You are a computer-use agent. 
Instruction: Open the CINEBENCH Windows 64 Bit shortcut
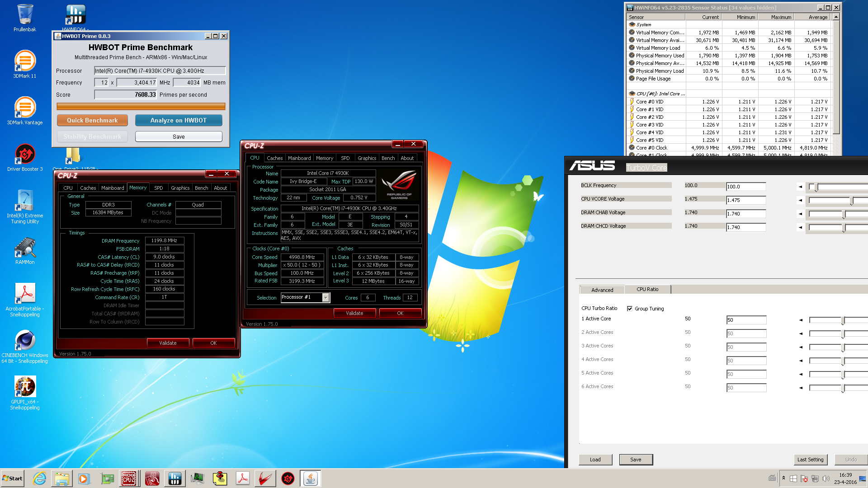[25, 346]
